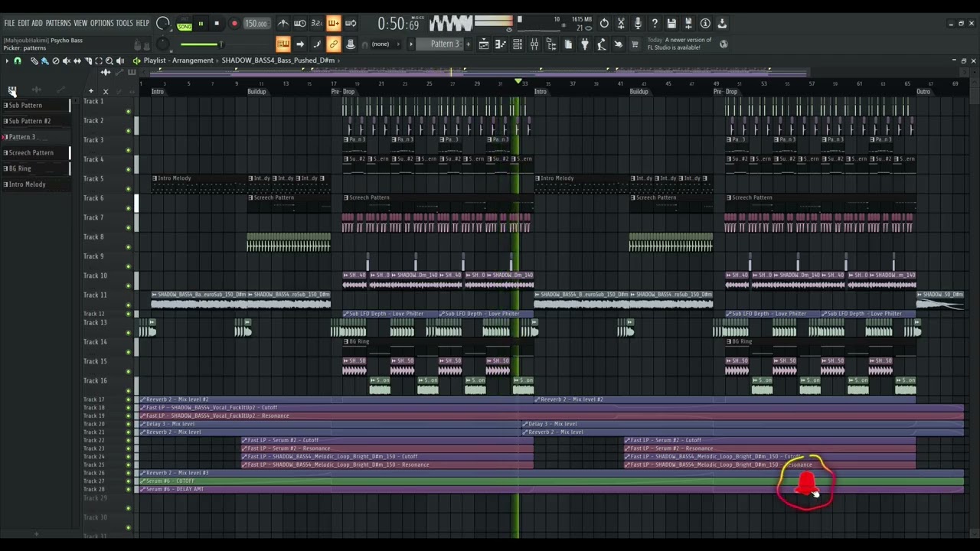
Task: Mute Track 3 via its green dot
Action: point(128,150)
